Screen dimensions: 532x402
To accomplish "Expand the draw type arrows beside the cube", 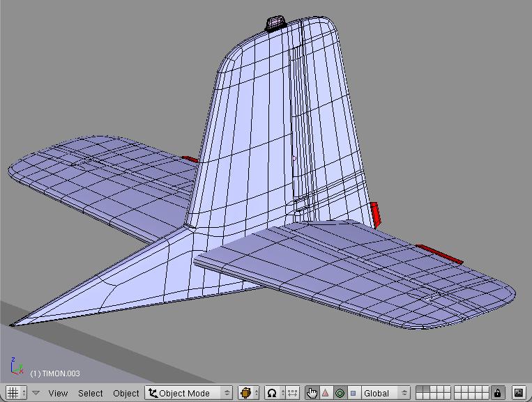I will pos(257,393).
